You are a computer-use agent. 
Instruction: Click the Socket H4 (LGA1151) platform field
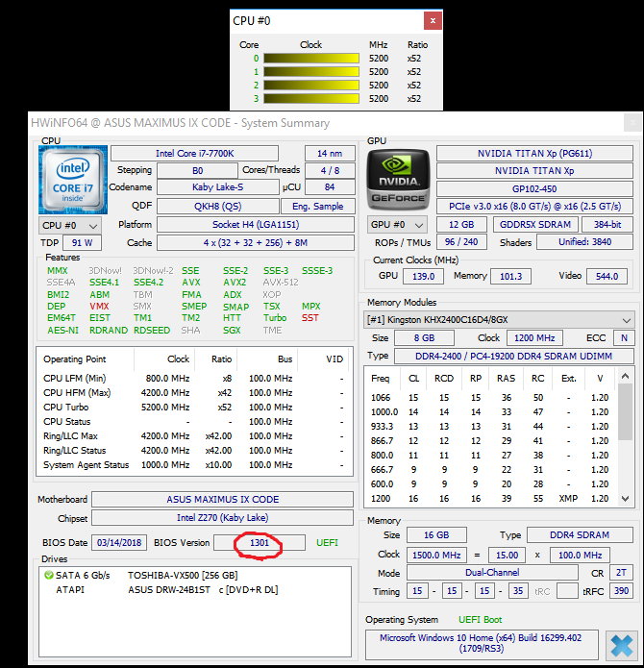click(256, 225)
